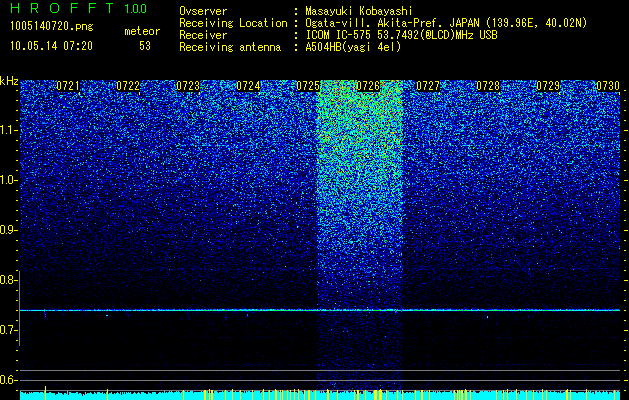Click the 0721 time marker
Screen dimensions: 629x400
(68, 86)
